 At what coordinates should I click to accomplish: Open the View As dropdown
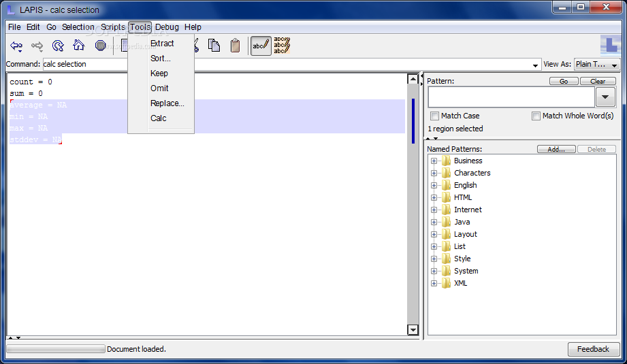tap(597, 65)
